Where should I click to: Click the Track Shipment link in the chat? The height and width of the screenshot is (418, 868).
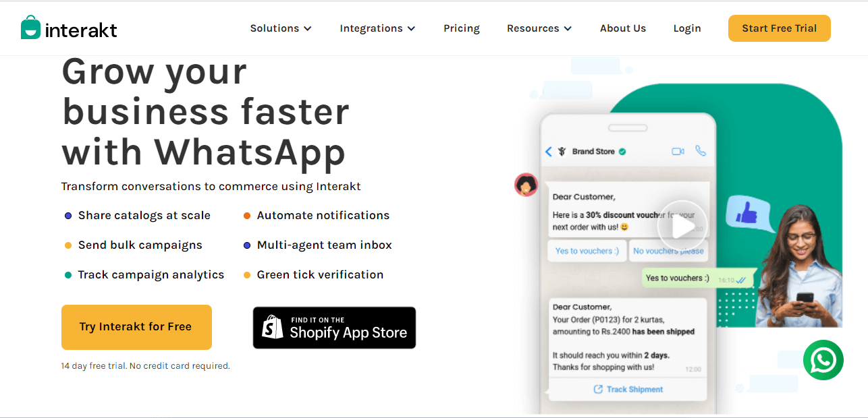(628, 389)
